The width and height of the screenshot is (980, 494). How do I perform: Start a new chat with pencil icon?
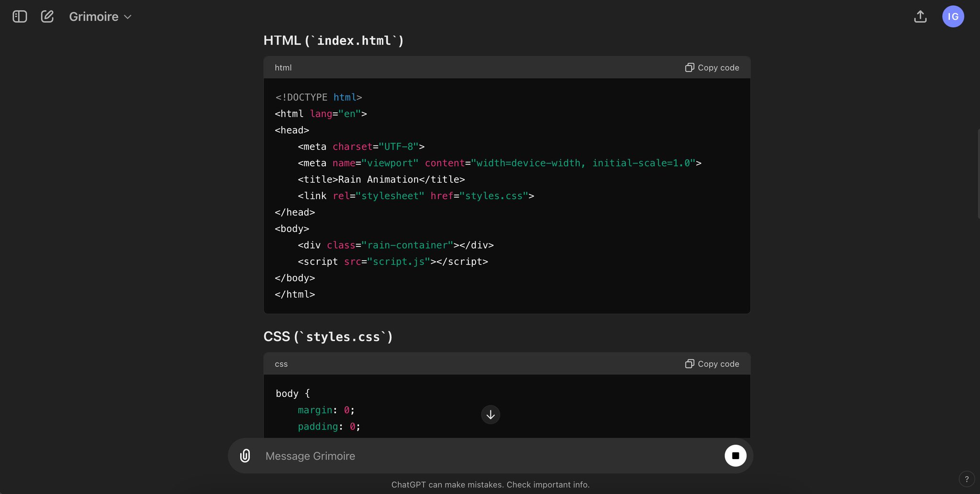(47, 17)
